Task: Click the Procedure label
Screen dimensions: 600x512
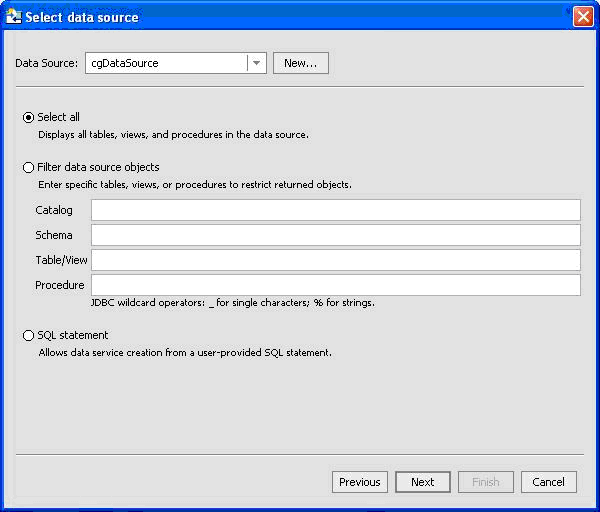Action: pyautogui.click(x=60, y=285)
